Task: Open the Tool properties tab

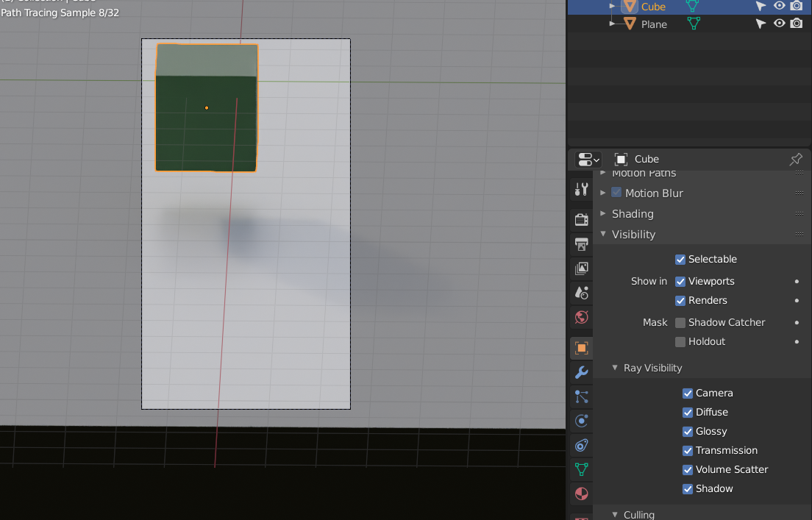Action: pos(581,190)
